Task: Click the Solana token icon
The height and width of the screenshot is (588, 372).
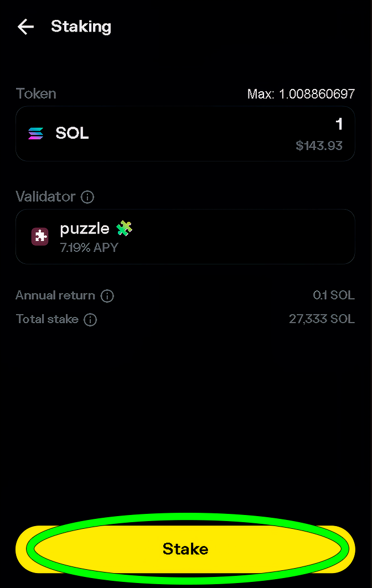Action: point(35,133)
